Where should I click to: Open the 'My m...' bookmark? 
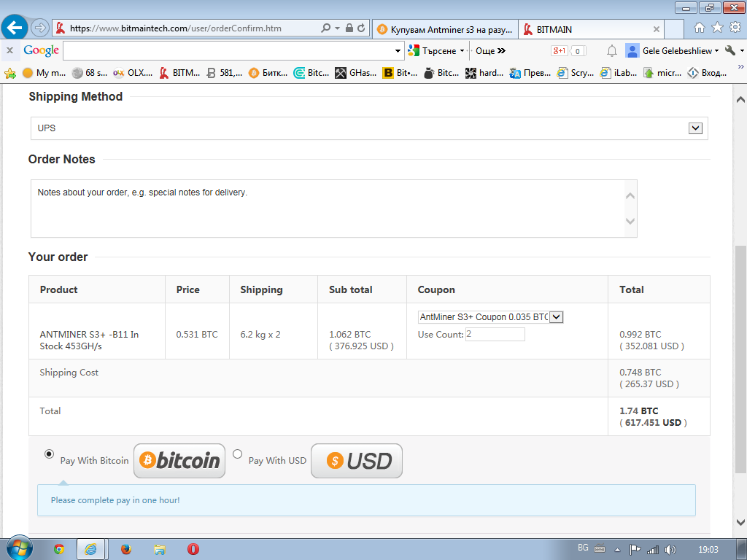[x=44, y=73]
